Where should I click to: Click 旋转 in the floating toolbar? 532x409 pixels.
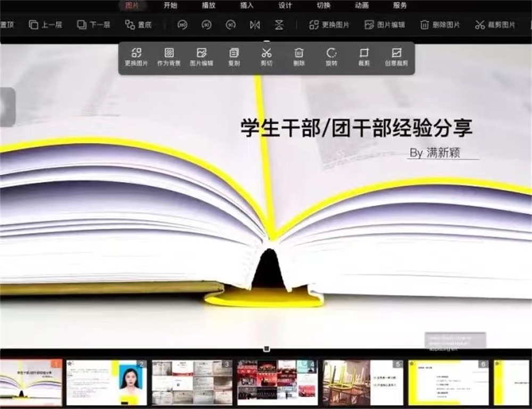pos(331,57)
